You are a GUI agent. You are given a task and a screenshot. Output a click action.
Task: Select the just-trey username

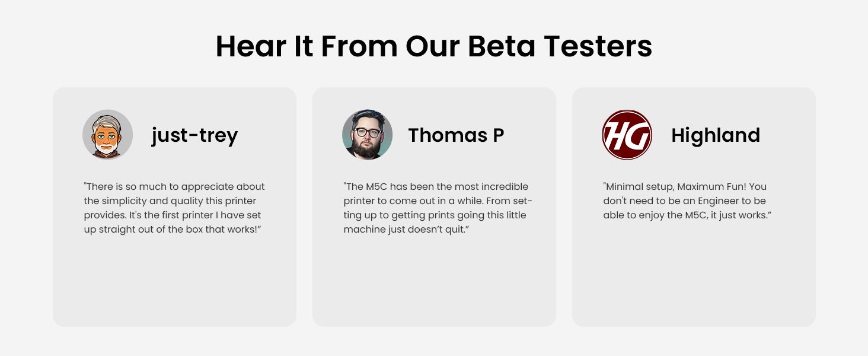[194, 135]
